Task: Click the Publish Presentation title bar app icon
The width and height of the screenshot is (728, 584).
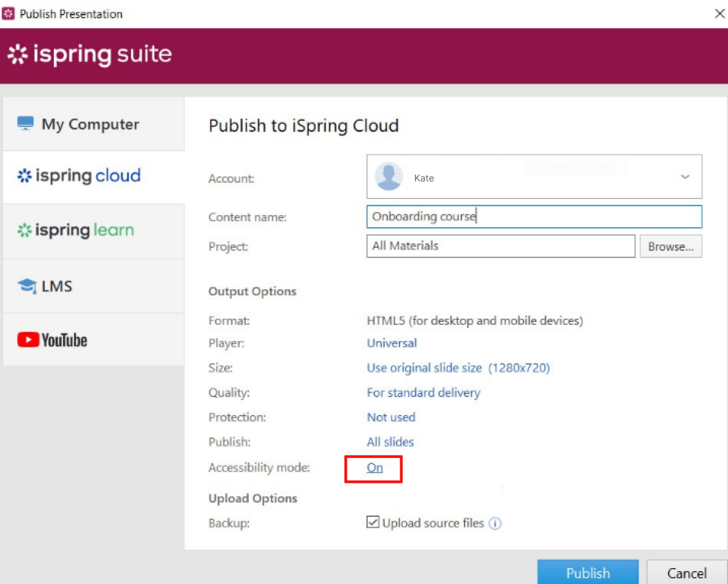Action: [x=9, y=14]
